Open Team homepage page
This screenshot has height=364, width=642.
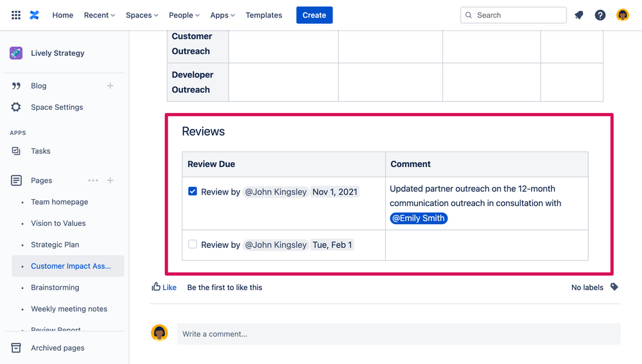(59, 202)
